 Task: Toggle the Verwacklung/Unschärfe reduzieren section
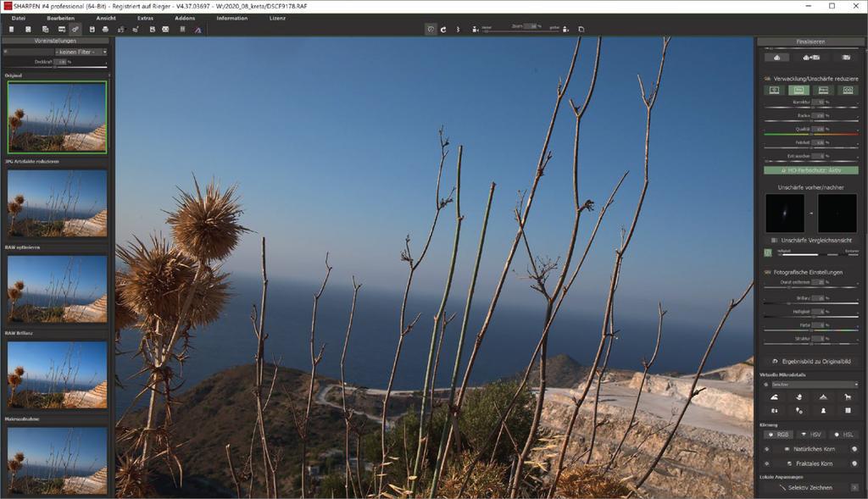coord(811,79)
